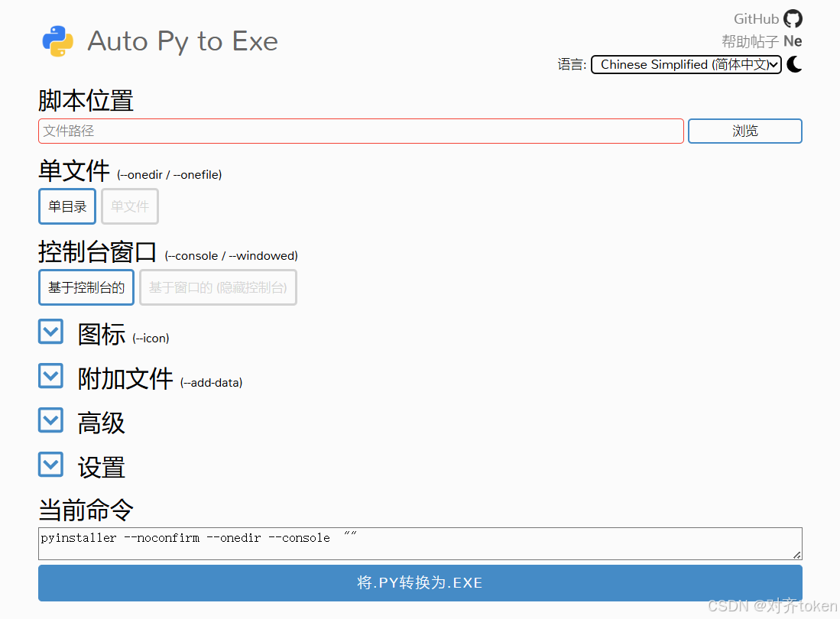Click the 设置 section title text
The image size is (840, 619).
click(101, 468)
